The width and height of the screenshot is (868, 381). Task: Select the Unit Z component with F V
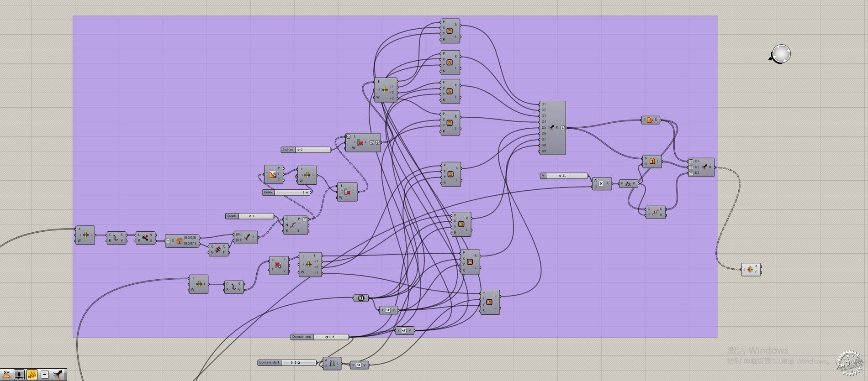pyautogui.click(x=629, y=183)
